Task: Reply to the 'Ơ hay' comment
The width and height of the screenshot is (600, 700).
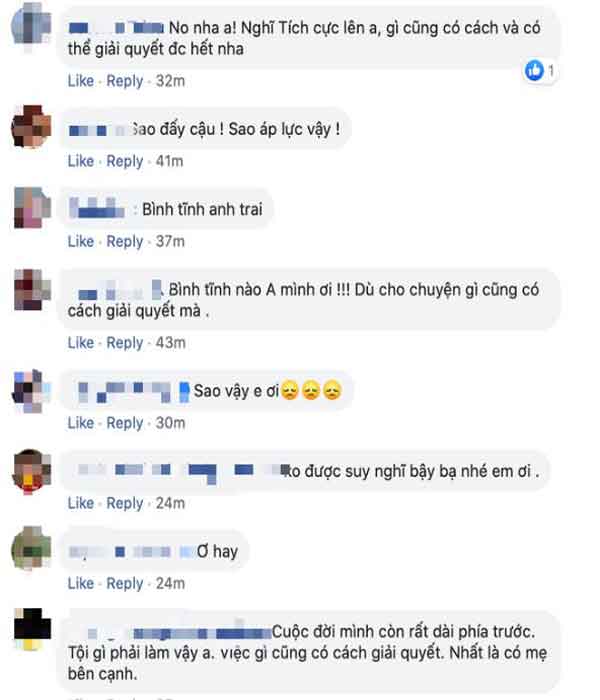Action: [125, 584]
